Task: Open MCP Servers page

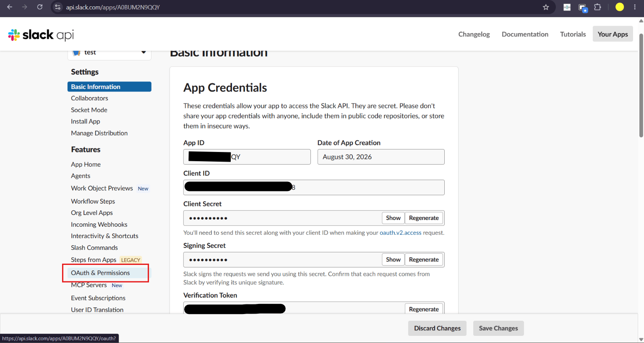Action: click(89, 285)
